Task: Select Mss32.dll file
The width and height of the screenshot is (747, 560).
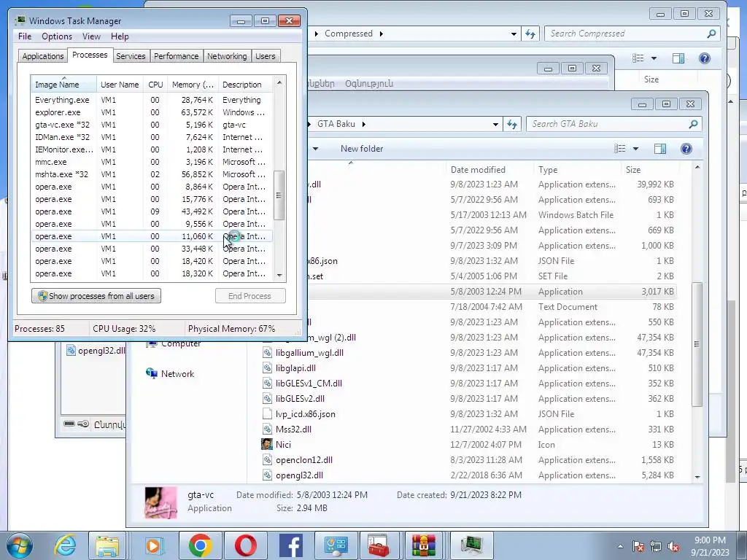Action: [x=293, y=429]
